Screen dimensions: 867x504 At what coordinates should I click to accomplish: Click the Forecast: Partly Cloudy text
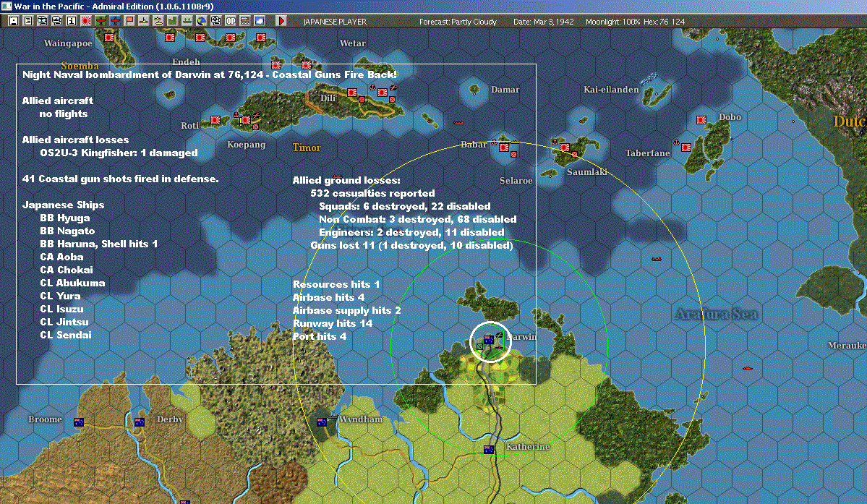point(458,22)
